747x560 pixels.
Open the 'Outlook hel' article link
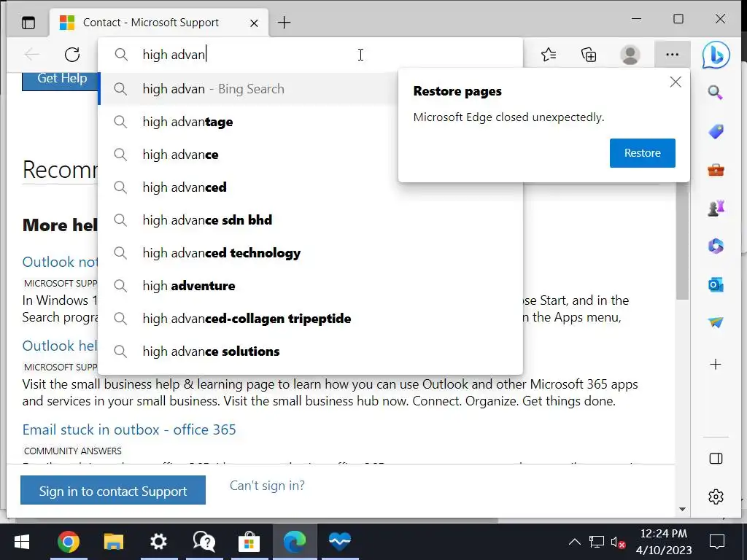pyautogui.click(x=60, y=346)
